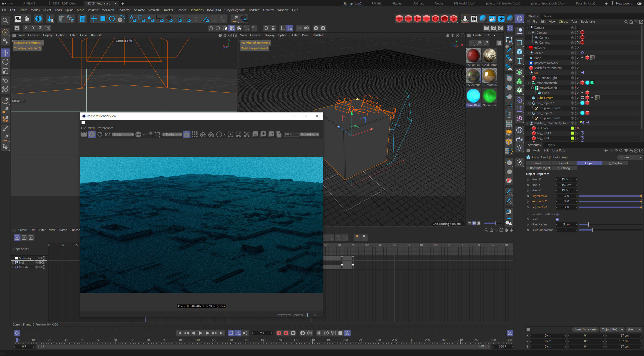Click the Record active objects button

(x=279, y=333)
